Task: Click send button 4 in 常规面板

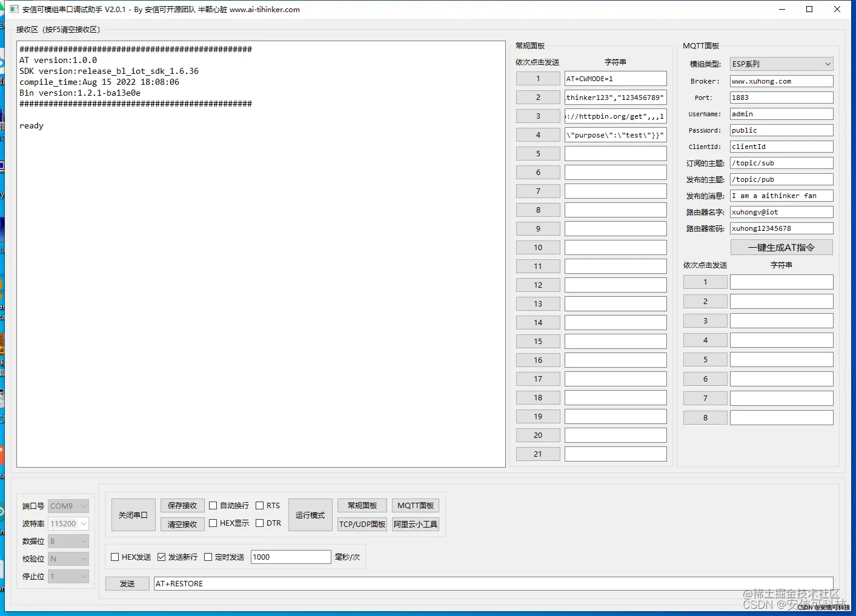Action: click(538, 135)
